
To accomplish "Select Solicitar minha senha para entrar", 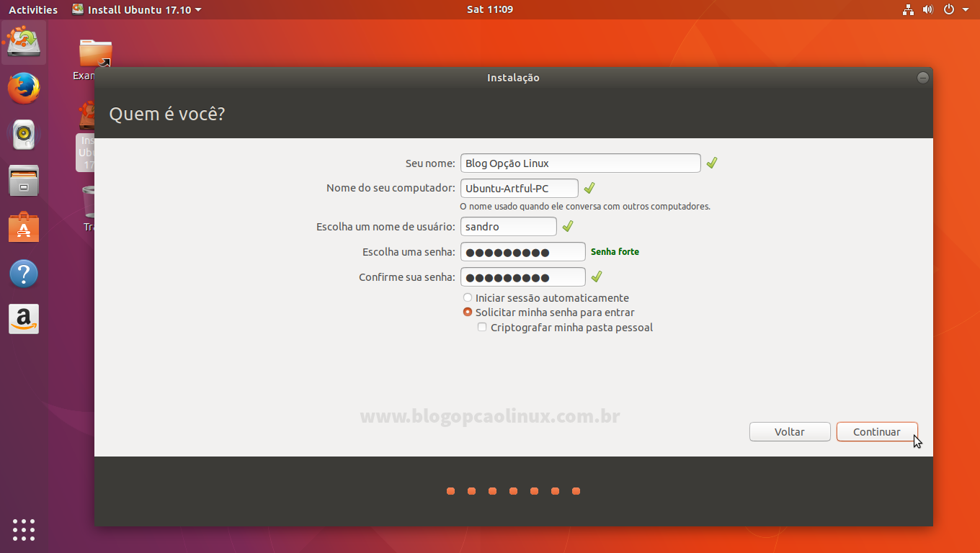I will (x=549, y=313).
